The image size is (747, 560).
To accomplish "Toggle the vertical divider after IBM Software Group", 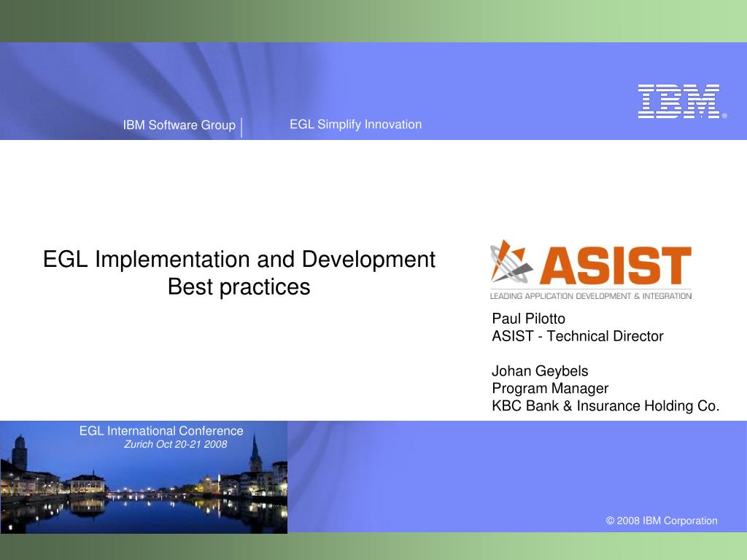I will tap(243, 125).
